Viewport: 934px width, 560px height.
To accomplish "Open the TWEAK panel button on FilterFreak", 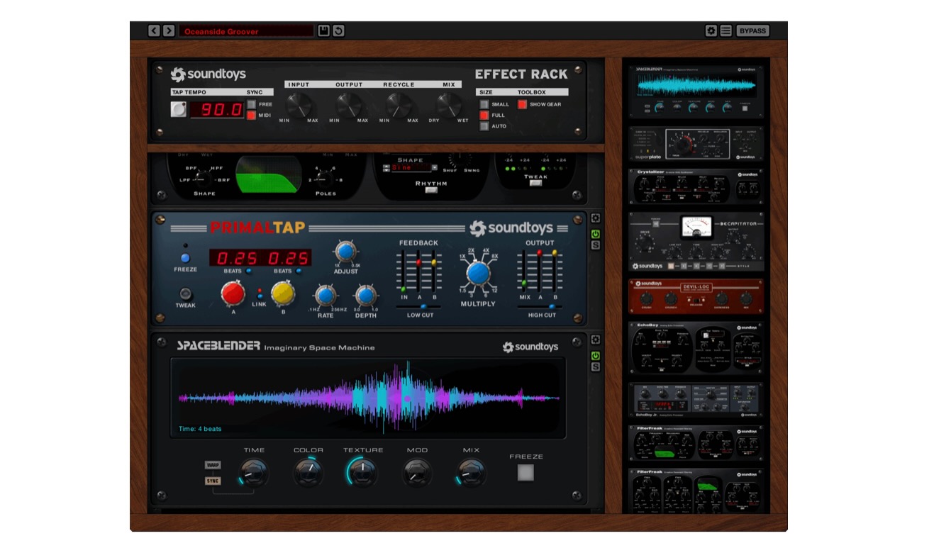I will point(535,183).
